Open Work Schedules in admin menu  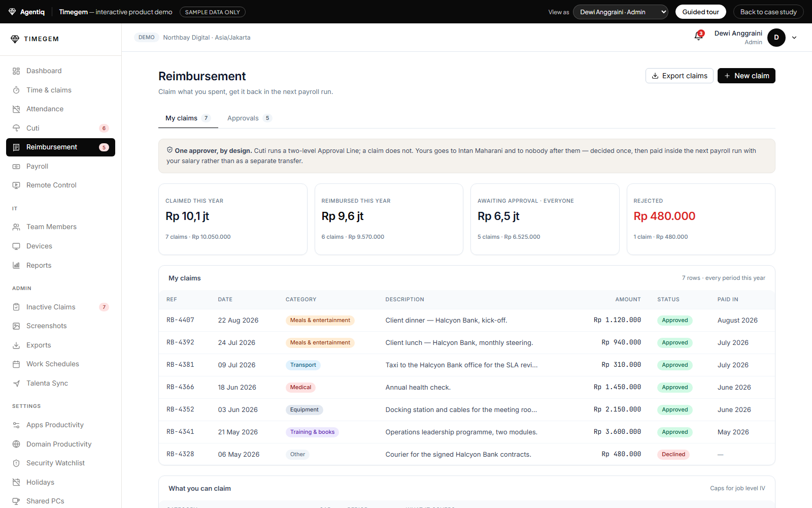(x=61, y=364)
